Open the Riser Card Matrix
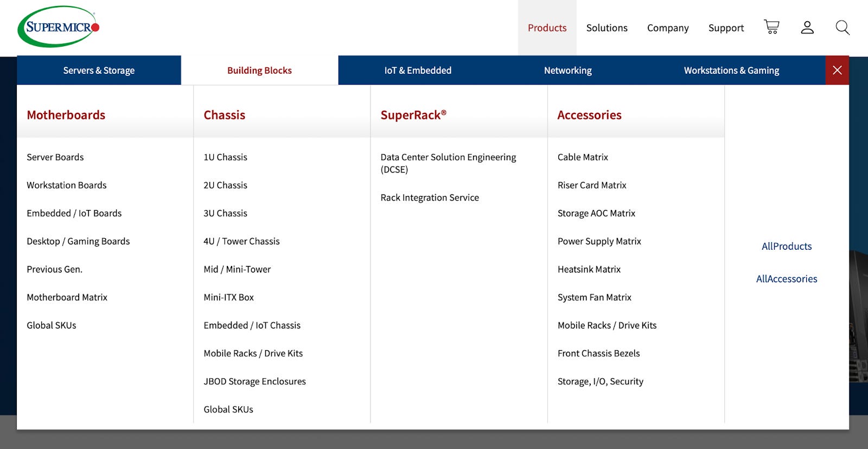This screenshot has height=449, width=868. coord(592,185)
